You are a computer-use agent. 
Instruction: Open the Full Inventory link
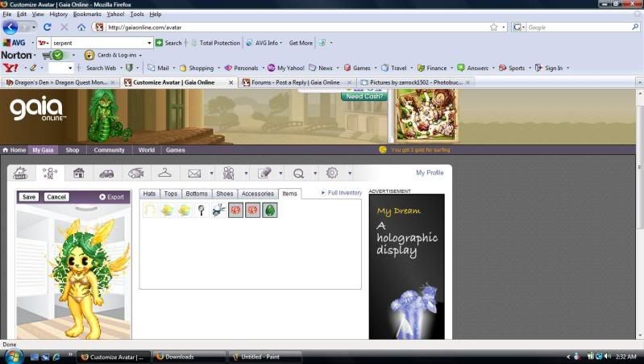(x=341, y=192)
